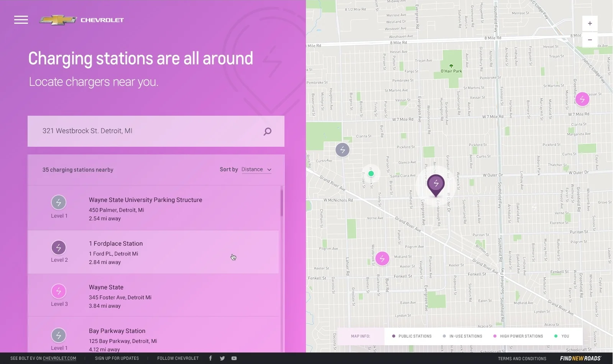The width and height of the screenshot is (613, 364).
Task: Open Chevrolet's YouTube channel
Action: [x=234, y=358]
